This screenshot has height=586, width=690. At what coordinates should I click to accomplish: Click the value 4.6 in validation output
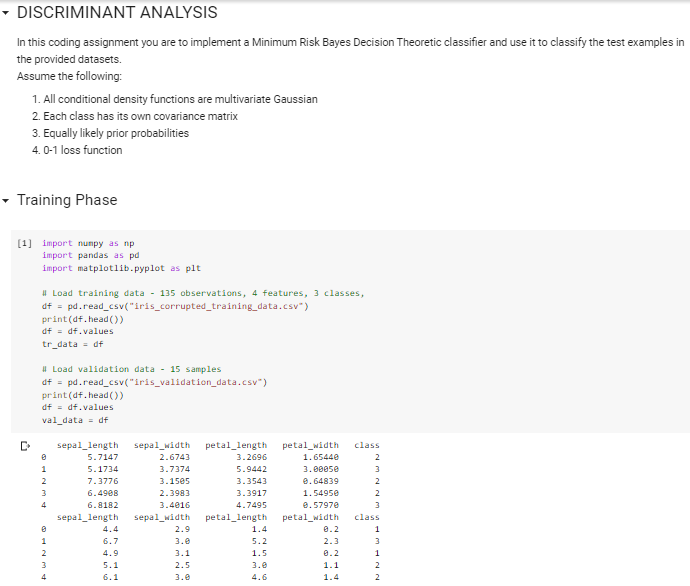[259, 577]
